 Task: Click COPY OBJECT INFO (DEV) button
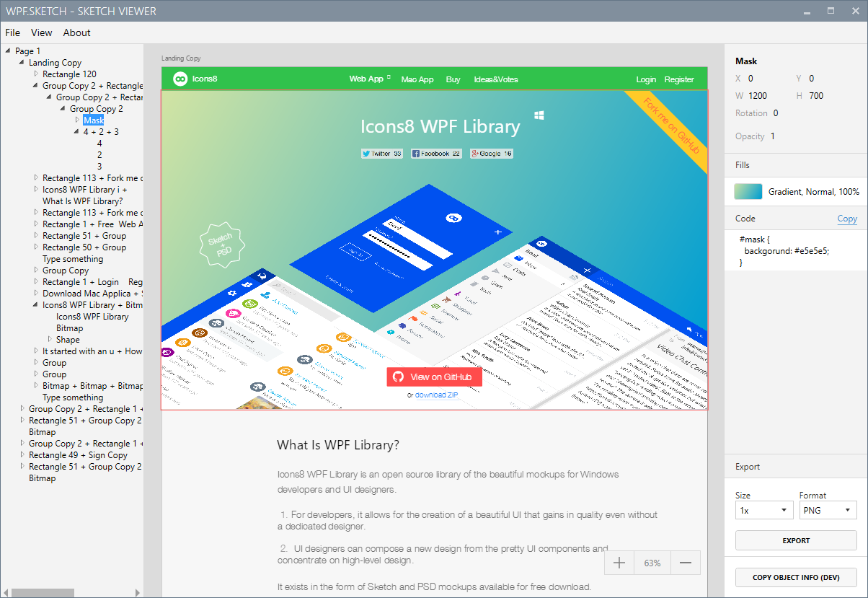[x=796, y=577]
